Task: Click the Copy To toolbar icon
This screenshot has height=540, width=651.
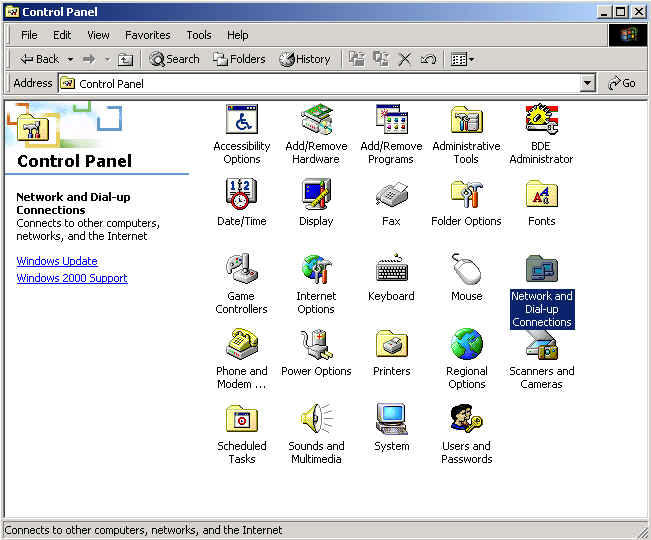Action: 381,59
